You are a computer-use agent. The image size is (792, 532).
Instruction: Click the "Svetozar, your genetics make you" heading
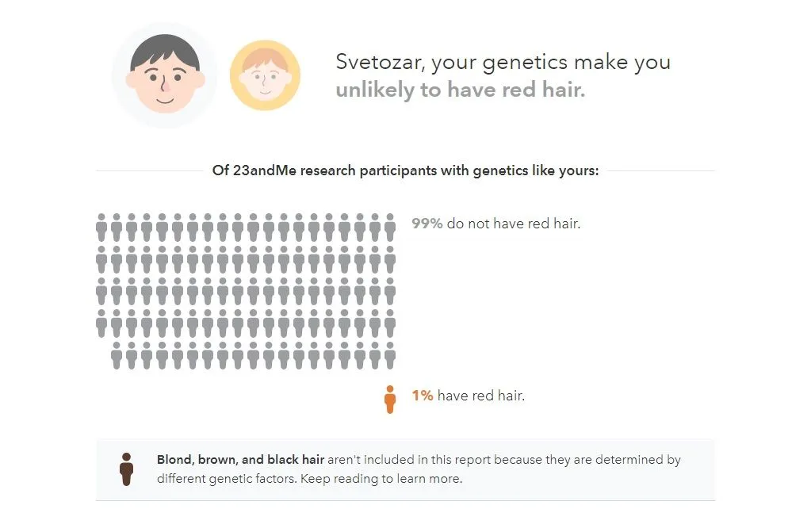click(x=503, y=63)
